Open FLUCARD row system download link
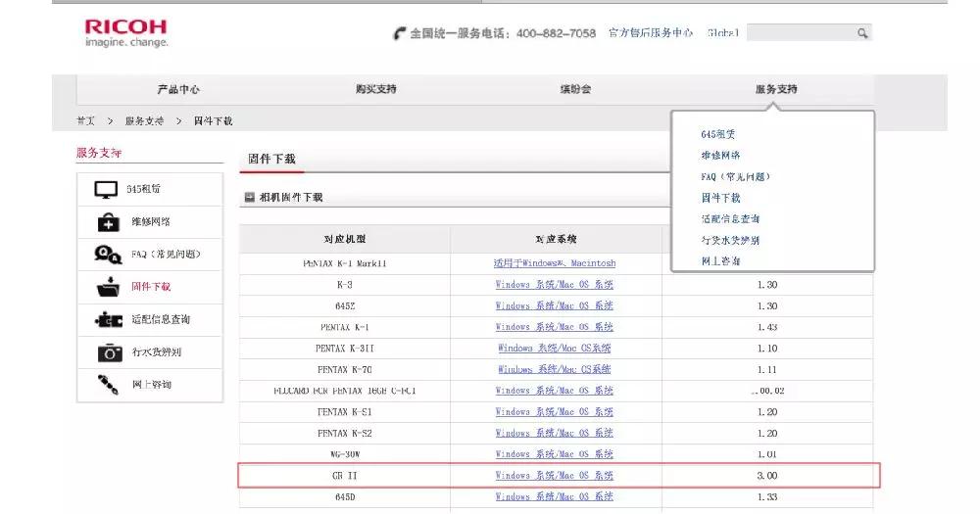Image resolution: width=980 pixels, height=514 pixels. [555, 391]
